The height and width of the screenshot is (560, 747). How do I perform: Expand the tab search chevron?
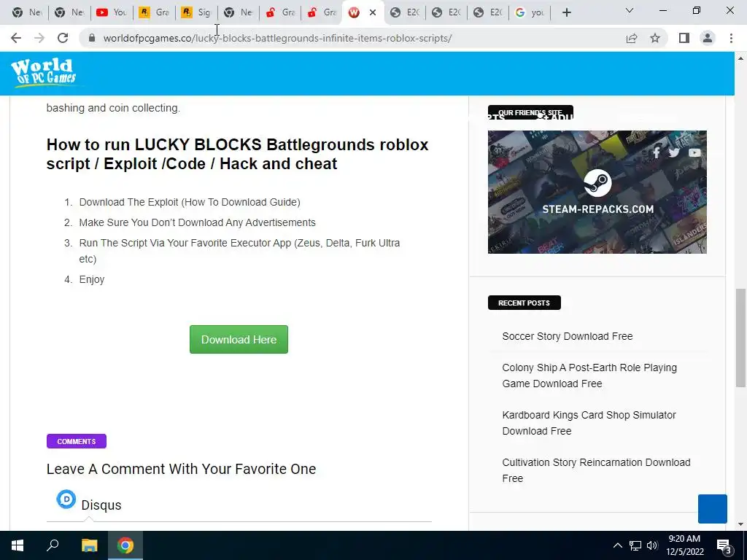coord(630,10)
